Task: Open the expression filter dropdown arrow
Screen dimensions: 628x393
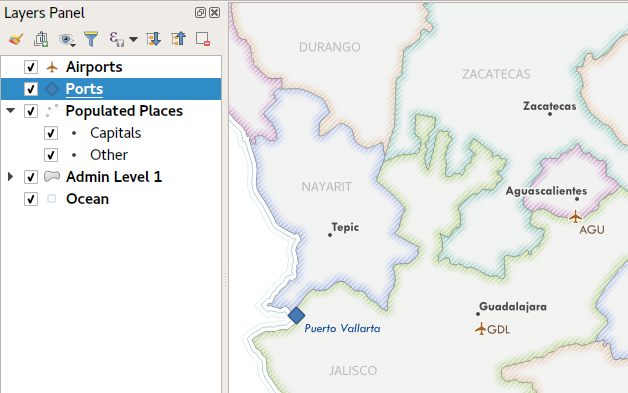Action: [133, 39]
